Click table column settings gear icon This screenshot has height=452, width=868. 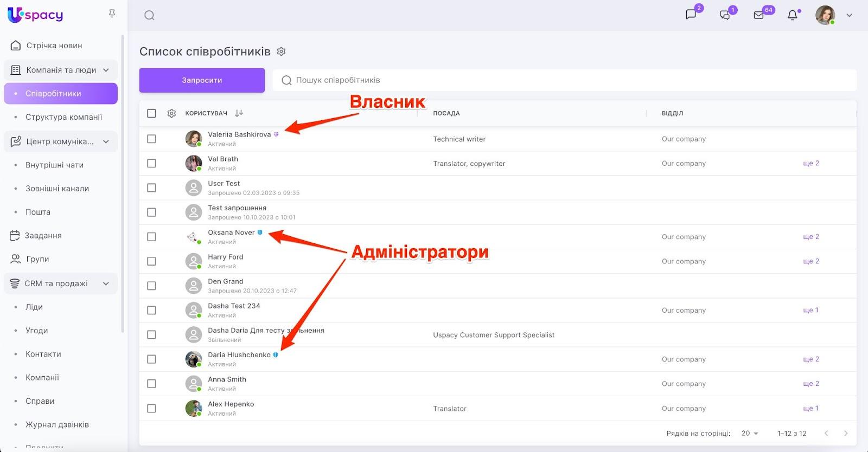pos(171,113)
